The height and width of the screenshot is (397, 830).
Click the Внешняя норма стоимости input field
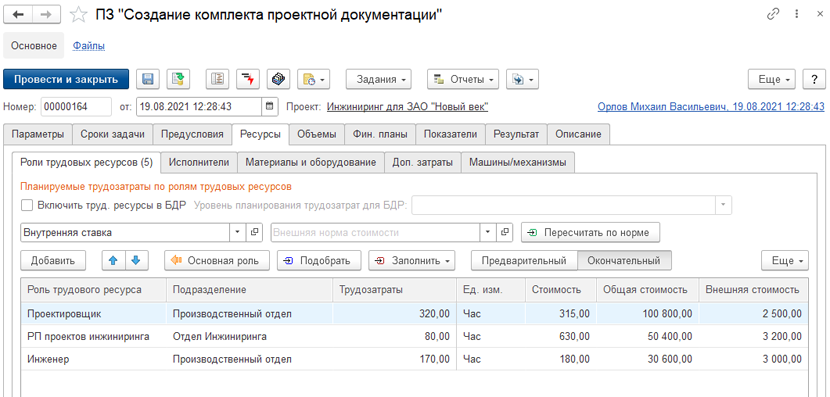(375, 232)
